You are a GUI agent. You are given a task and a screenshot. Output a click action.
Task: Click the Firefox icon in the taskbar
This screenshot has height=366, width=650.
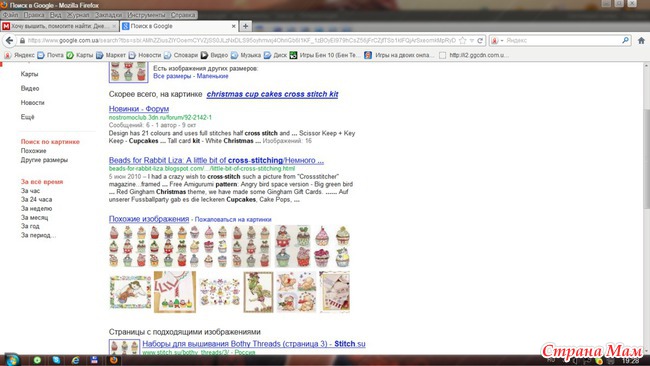point(114,360)
